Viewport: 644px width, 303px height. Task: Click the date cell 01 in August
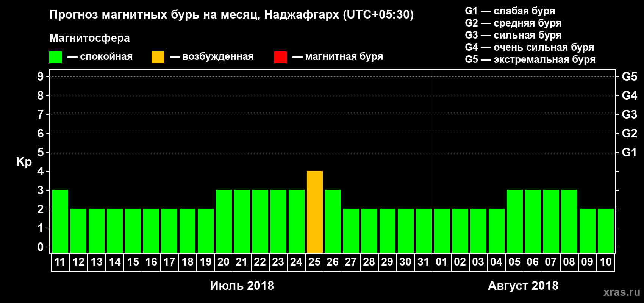[442, 262]
